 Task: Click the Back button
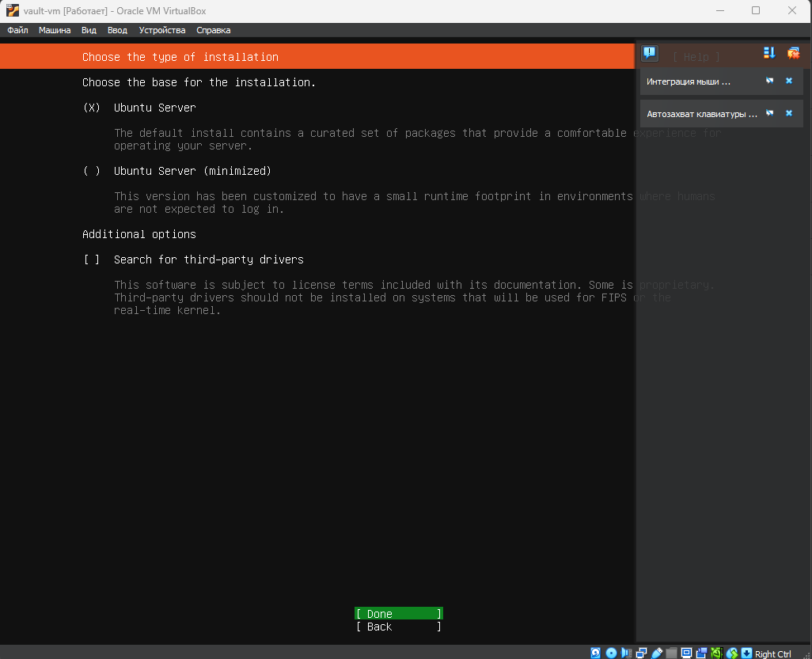click(x=399, y=627)
